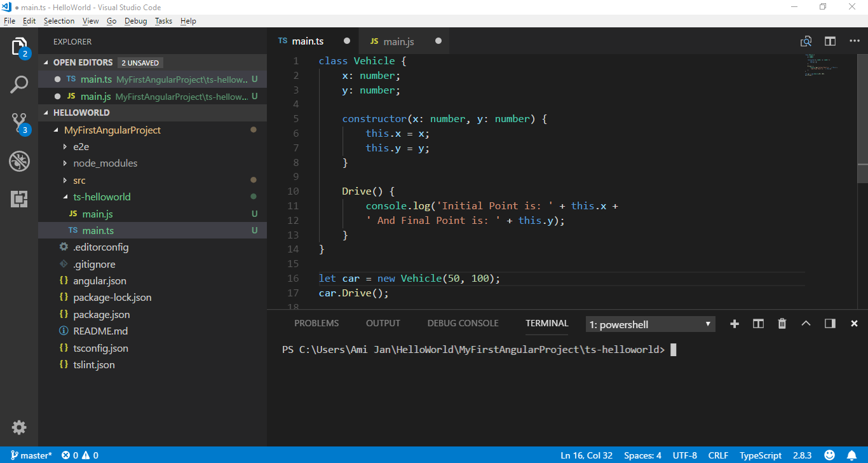
Task: Open Source Control view with 3 changes
Action: click(x=19, y=123)
